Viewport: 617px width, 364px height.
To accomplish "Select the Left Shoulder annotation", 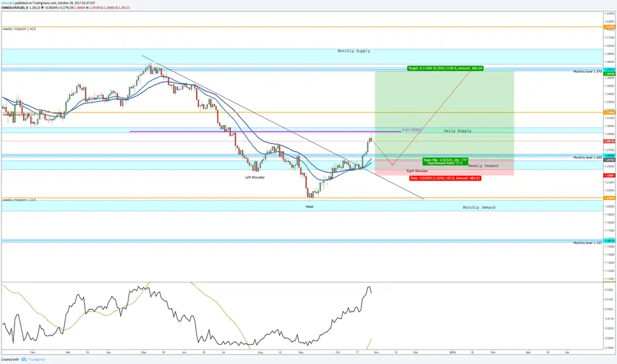I will (x=255, y=177).
